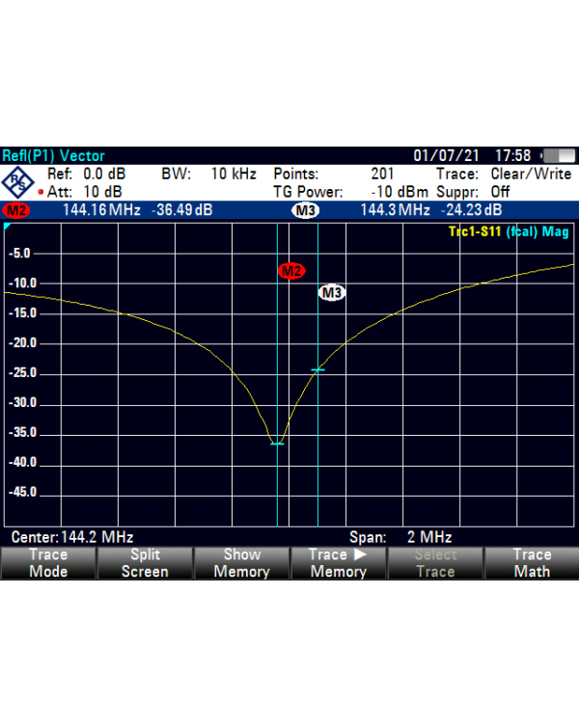Click the M2 badge in marker bar
579x728 pixels.
[16, 210]
